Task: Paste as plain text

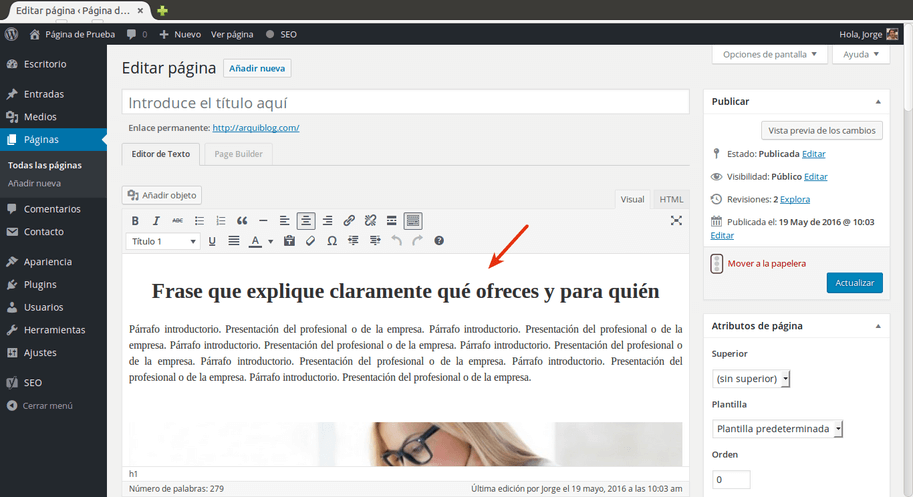Action: point(289,241)
